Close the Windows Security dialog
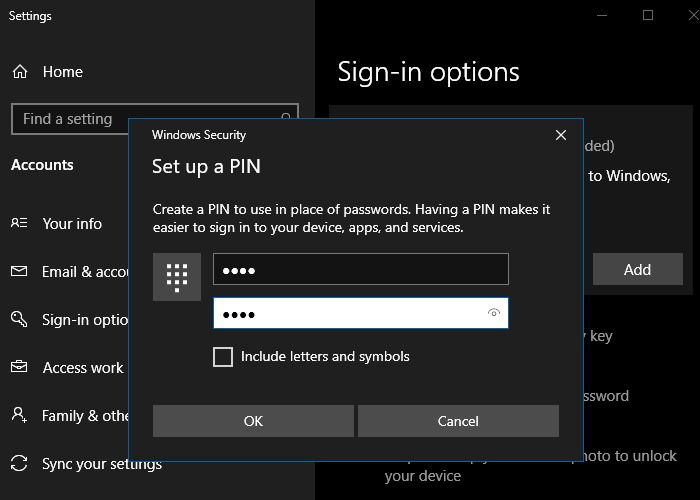This screenshot has height=500, width=700. pos(561,135)
